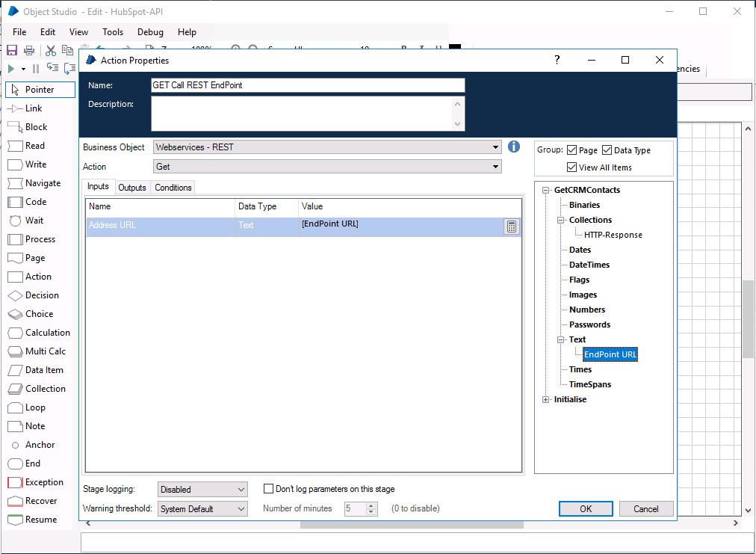Open the View menu
This screenshot has width=756, height=554.
(78, 32)
